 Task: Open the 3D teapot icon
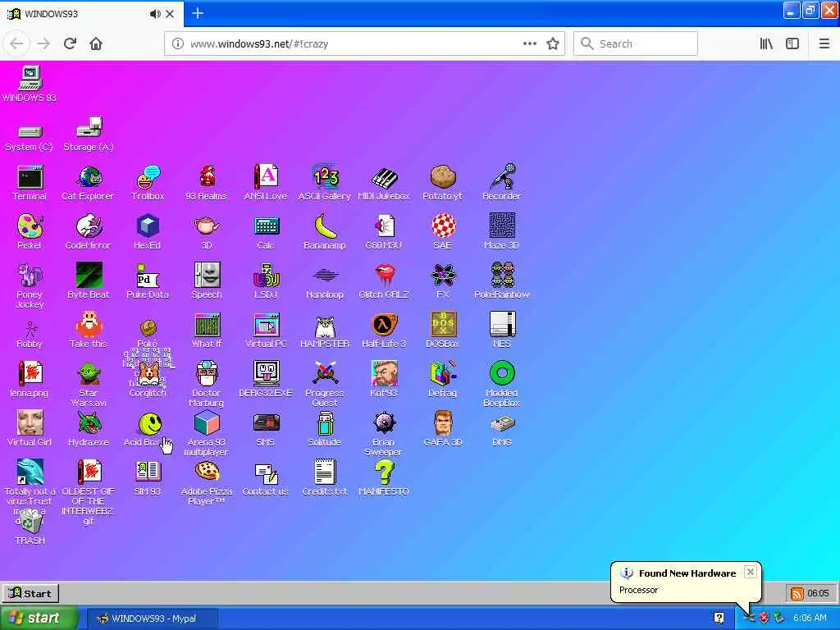pyautogui.click(x=207, y=226)
